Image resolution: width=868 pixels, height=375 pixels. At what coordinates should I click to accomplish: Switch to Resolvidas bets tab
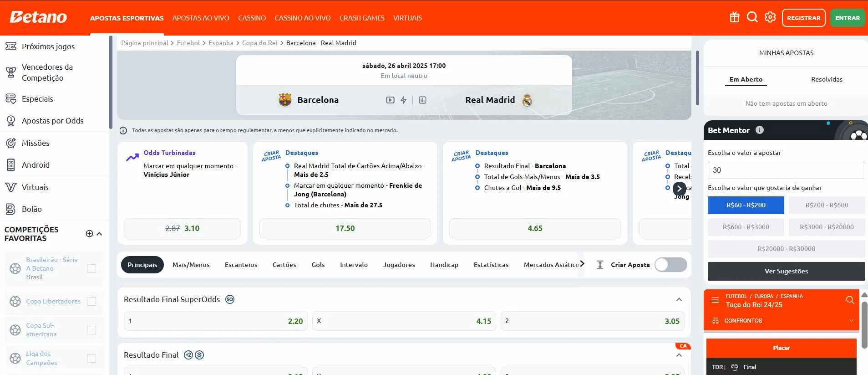[x=827, y=79]
